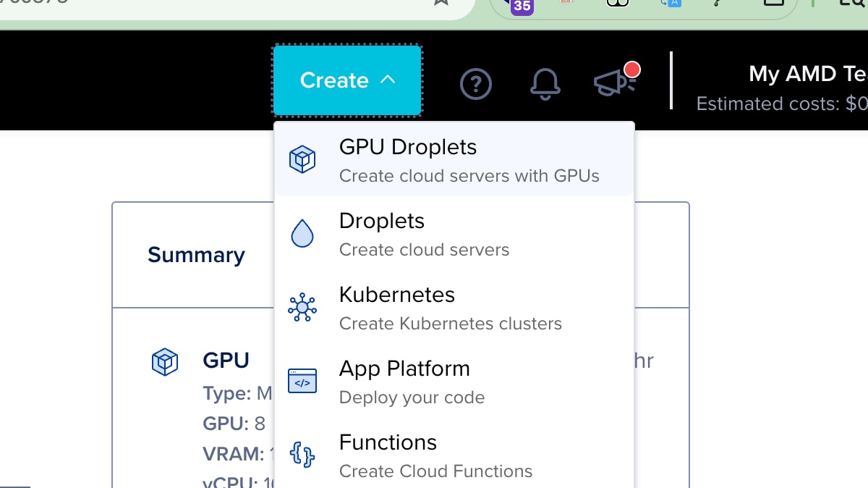Open the notifications bell icon
The height and width of the screenshot is (488, 868).
tap(545, 84)
